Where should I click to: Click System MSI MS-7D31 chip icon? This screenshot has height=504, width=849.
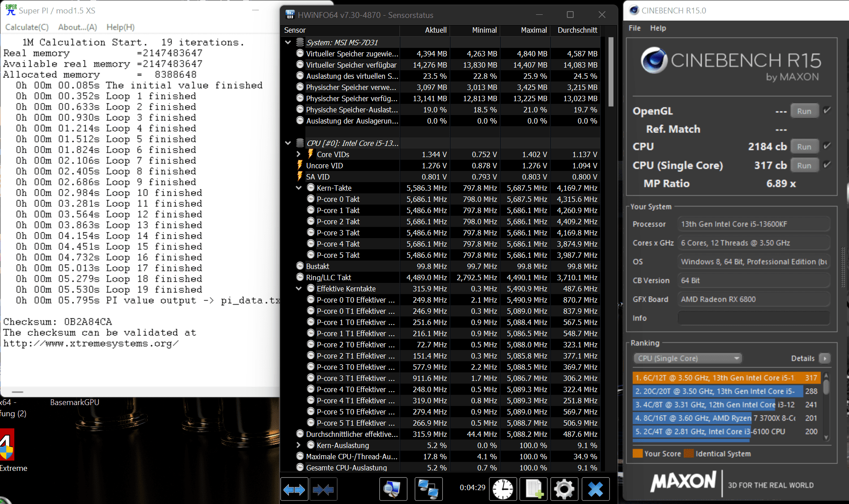pyautogui.click(x=300, y=42)
